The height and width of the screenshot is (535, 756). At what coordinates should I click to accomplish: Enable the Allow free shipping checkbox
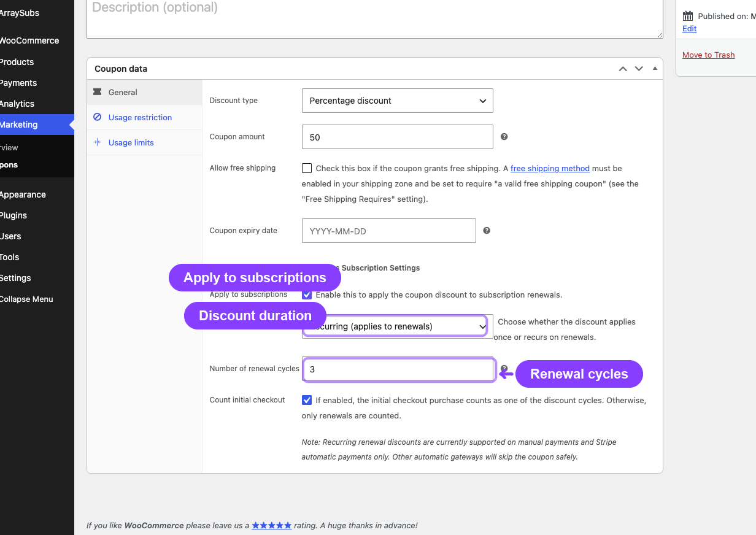point(307,168)
